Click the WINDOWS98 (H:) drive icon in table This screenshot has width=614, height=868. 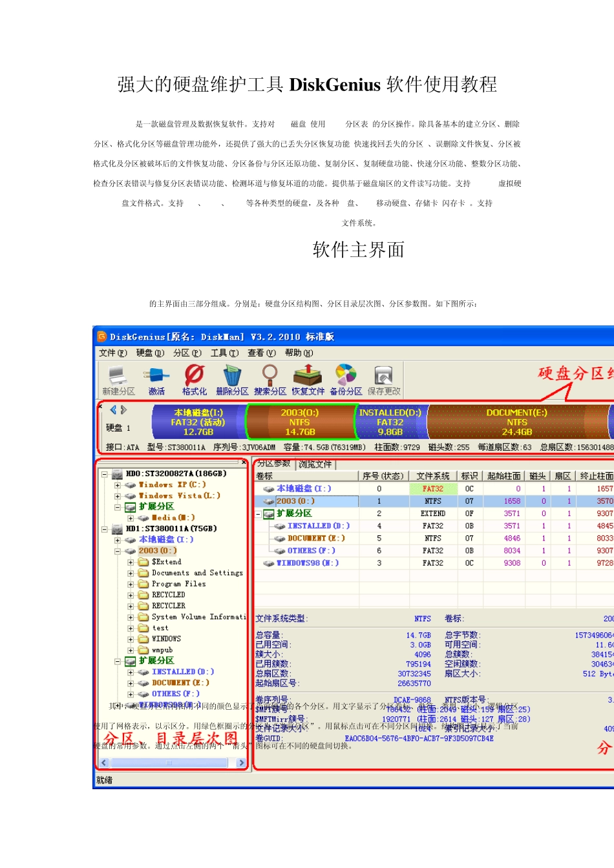point(269,563)
